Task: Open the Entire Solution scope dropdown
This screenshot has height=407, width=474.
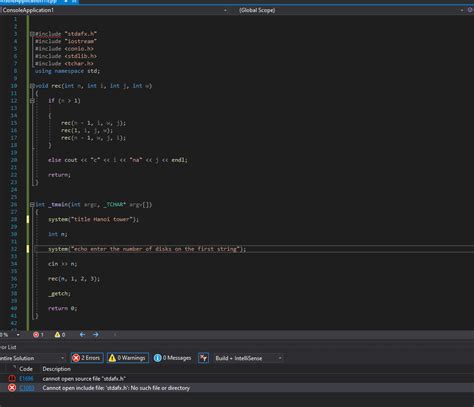Action: point(33,358)
